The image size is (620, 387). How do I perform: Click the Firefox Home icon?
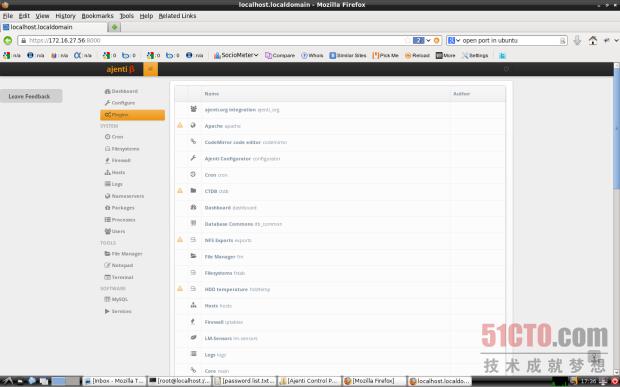click(x=592, y=40)
